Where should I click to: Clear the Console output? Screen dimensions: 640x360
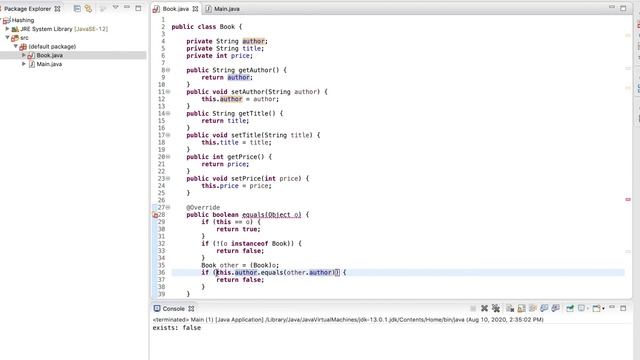click(510, 309)
